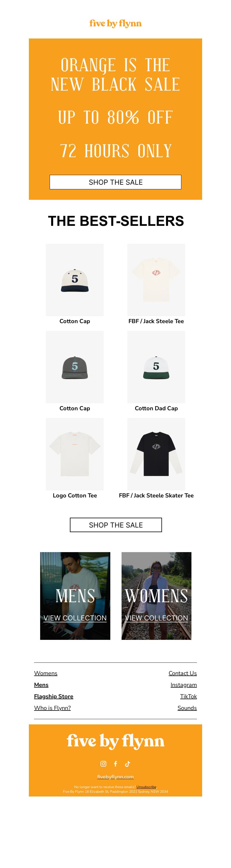Click the five by flynn header logo
Viewport: 231px width, 868px height.
pos(115,23)
